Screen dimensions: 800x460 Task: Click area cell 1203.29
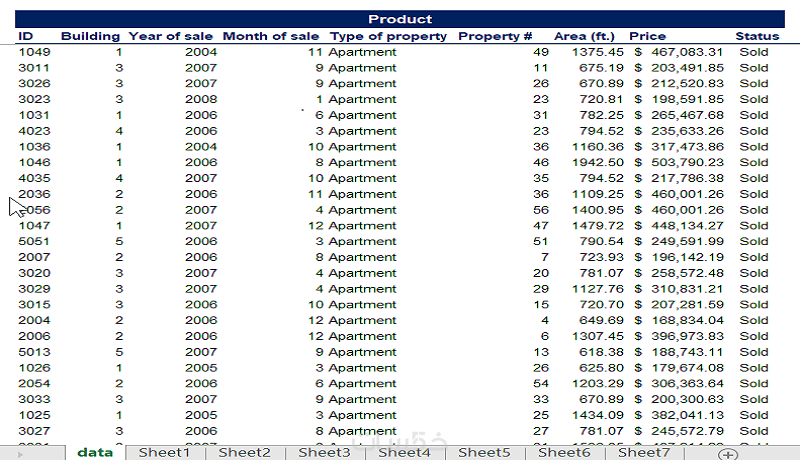pyautogui.click(x=597, y=384)
